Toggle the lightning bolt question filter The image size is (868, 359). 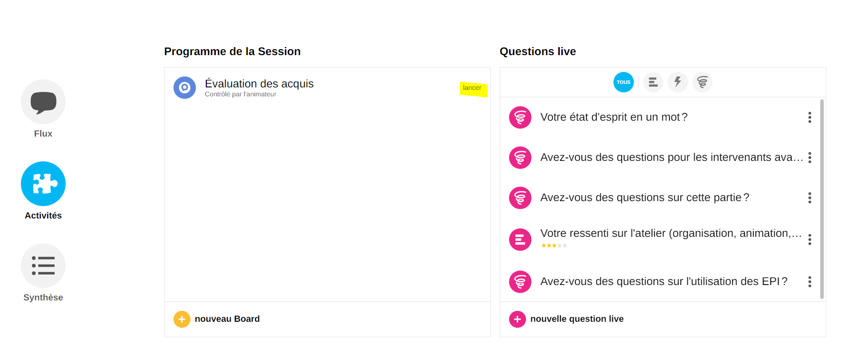(678, 82)
